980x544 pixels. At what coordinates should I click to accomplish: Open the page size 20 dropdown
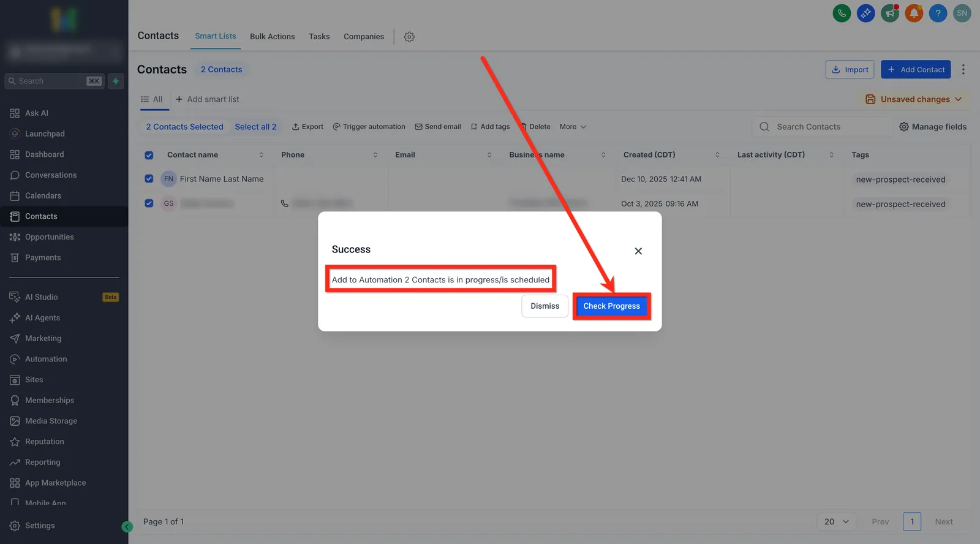coord(836,522)
